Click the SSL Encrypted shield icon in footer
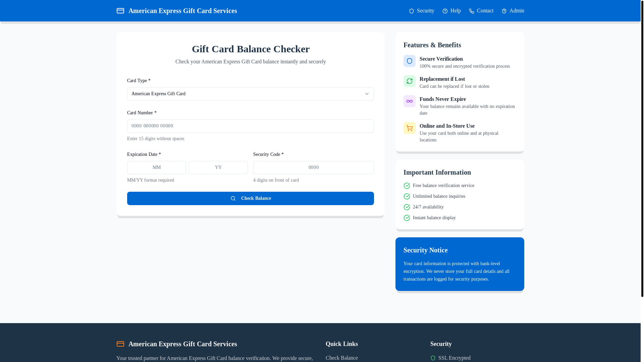 coord(433,358)
